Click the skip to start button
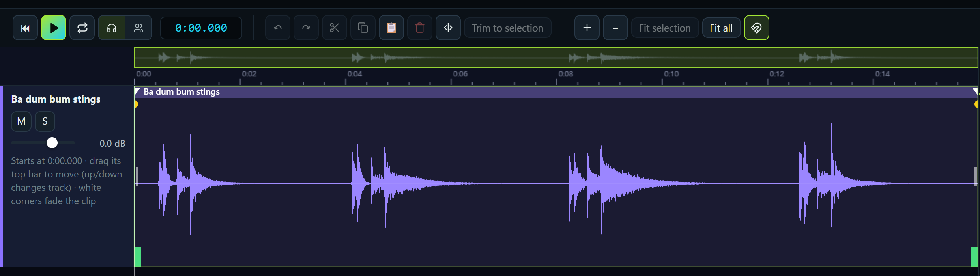 [25, 28]
